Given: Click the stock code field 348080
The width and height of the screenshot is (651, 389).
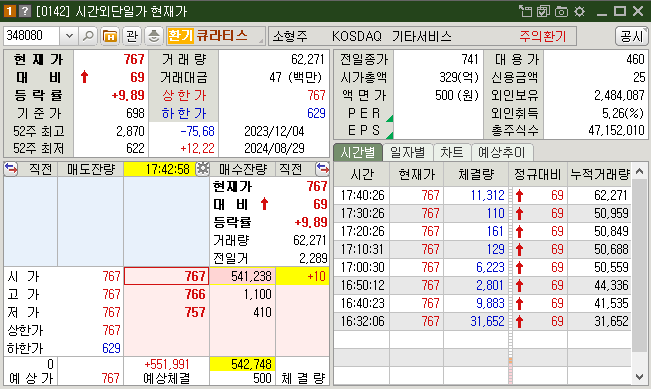Looking at the screenshot, I should click(31, 36).
